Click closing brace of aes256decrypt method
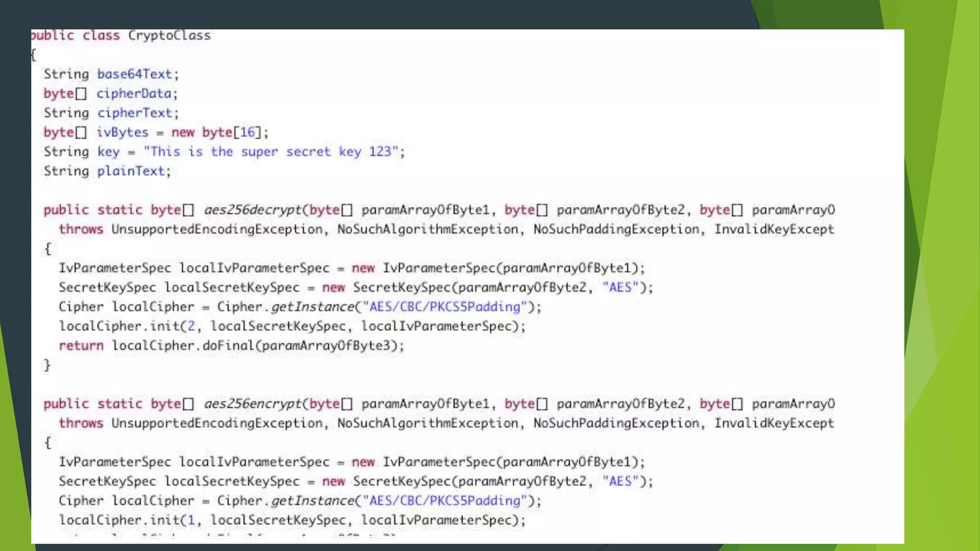Viewport: 980px width, 551px height. [x=47, y=365]
